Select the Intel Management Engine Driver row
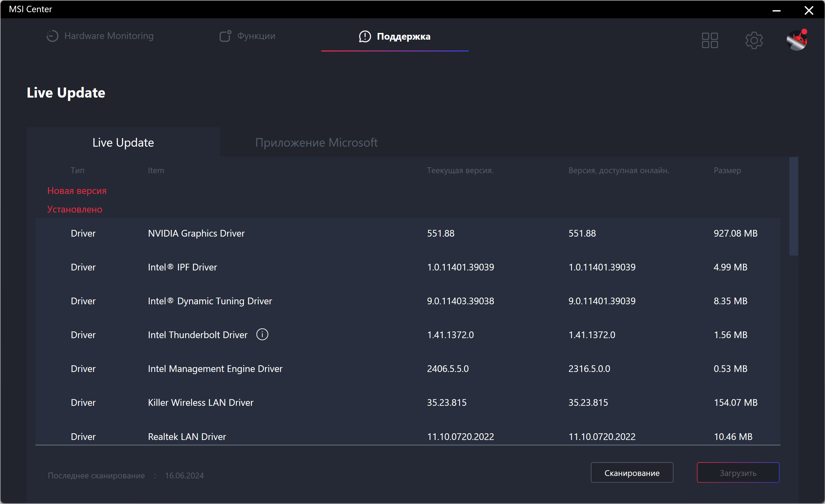Viewport: 825px width, 504px height. point(215,369)
